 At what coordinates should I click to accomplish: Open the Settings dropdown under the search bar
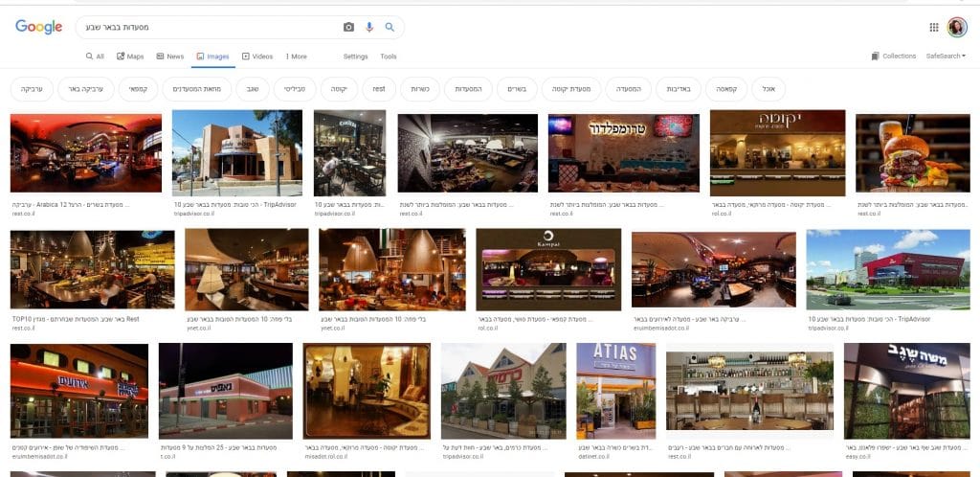tap(355, 57)
